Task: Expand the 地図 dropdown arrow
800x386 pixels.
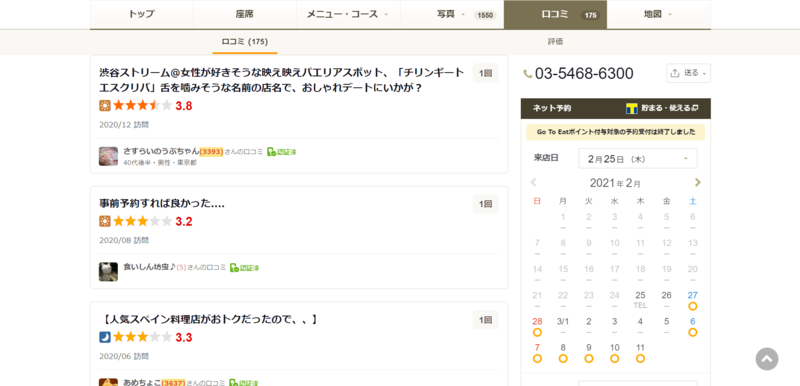Action: pyautogui.click(x=670, y=15)
